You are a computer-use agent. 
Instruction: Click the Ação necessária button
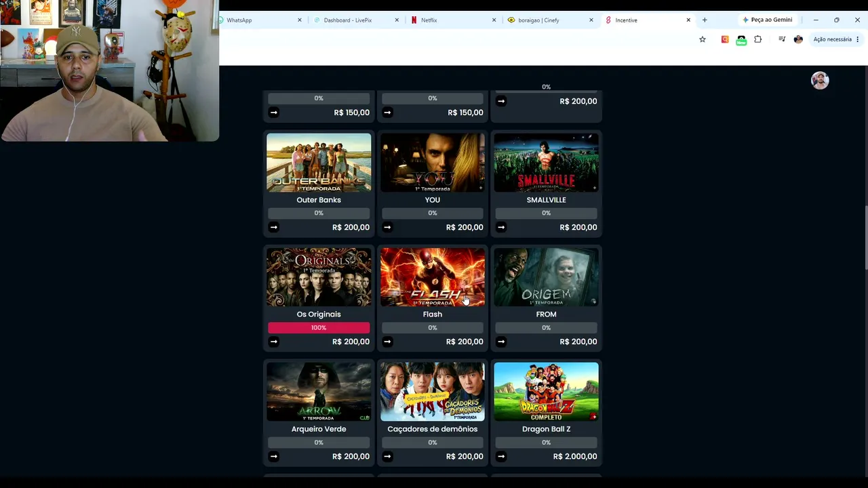click(837, 39)
